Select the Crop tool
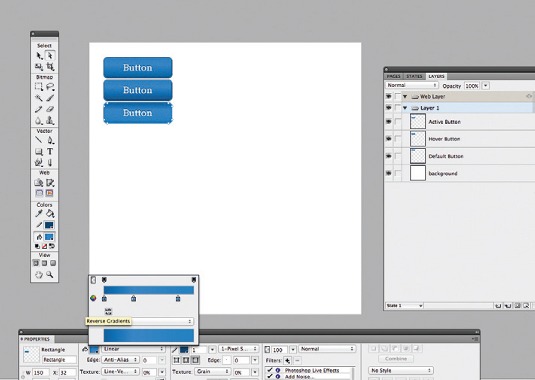 pyautogui.click(x=50, y=66)
